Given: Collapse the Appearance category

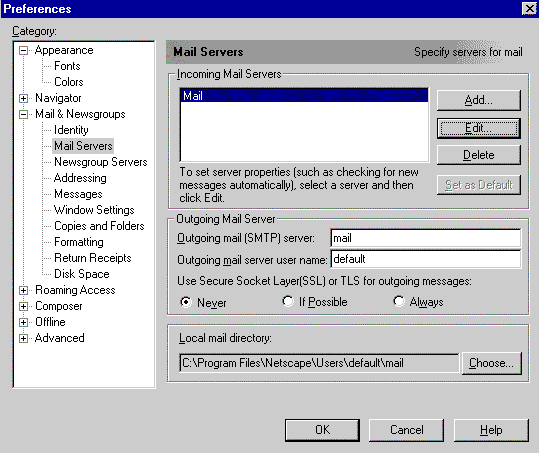Looking at the screenshot, I should 23,51.
